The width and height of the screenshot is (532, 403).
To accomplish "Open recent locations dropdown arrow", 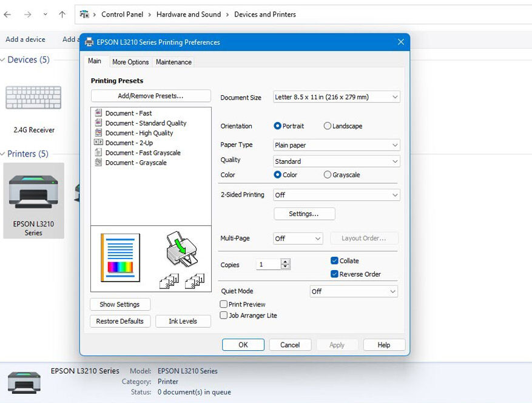I will click(45, 14).
